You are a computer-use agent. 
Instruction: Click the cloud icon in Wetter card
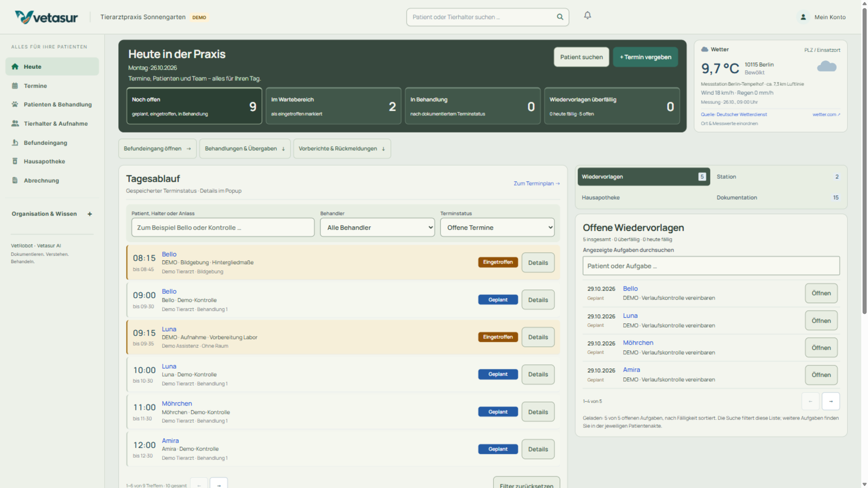tap(827, 67)
